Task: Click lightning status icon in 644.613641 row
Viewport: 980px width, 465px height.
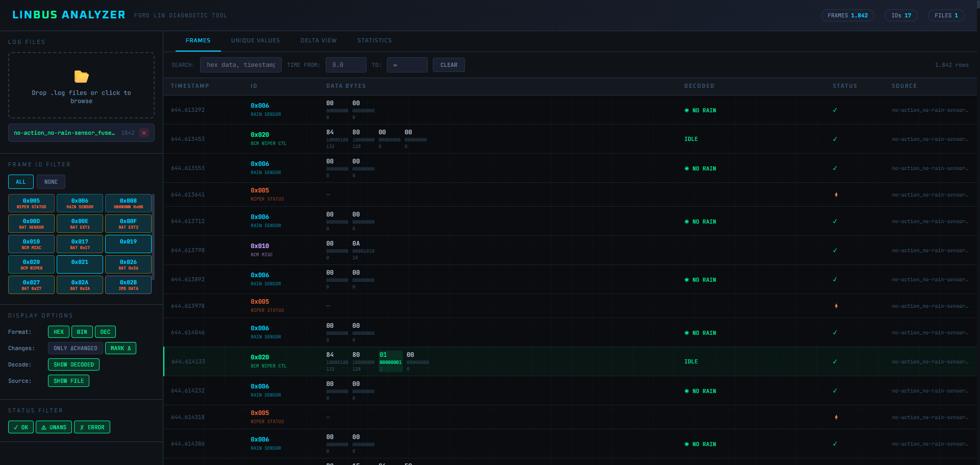Action: (x=836, y=194)
